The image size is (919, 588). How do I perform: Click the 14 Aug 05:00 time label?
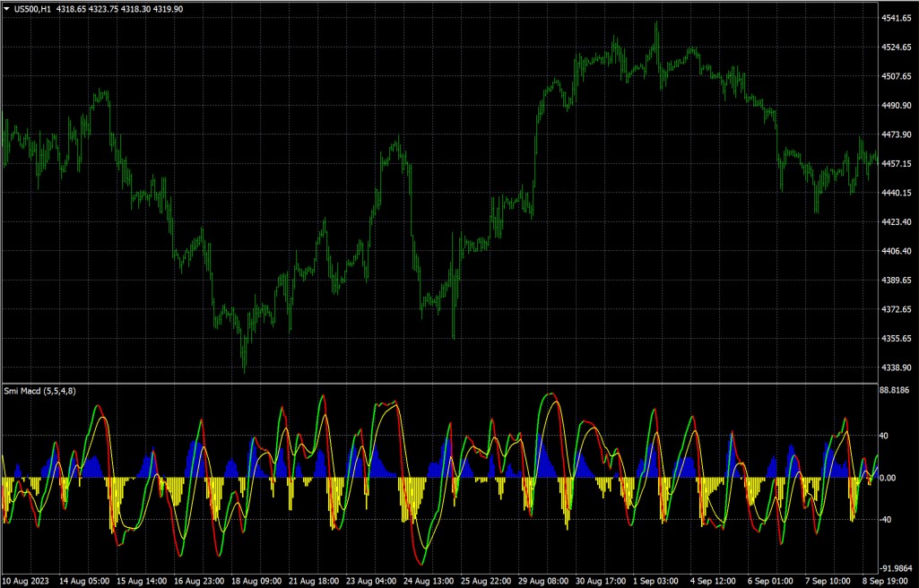click(x=83, y=582)
